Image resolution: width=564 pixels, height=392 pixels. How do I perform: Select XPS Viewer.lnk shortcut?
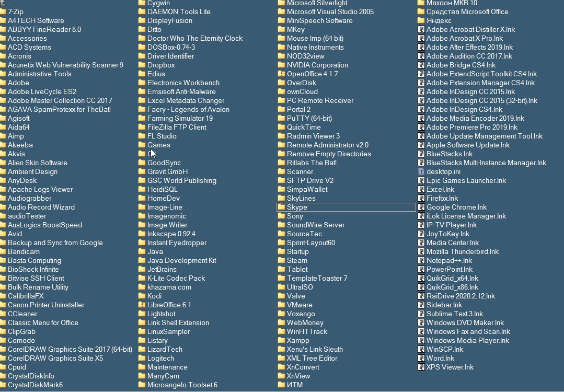(x=450, y=367)
